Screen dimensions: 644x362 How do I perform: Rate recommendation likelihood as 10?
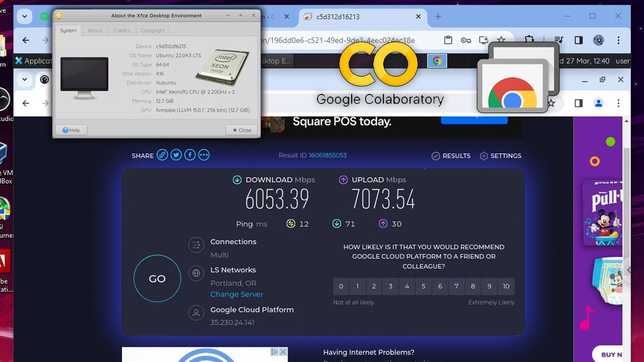506,286
